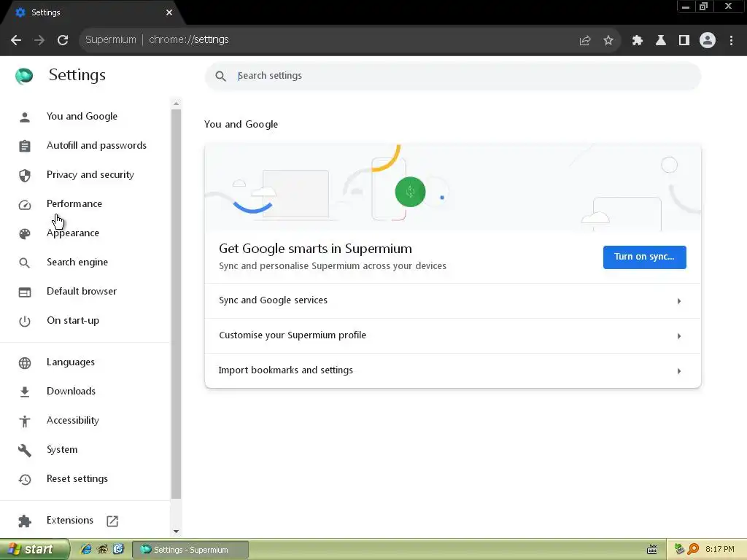Image resolution: width=747 pixels, height=560 pixels.
Task: Select the Settings browser tab
Action: [93, 12]
